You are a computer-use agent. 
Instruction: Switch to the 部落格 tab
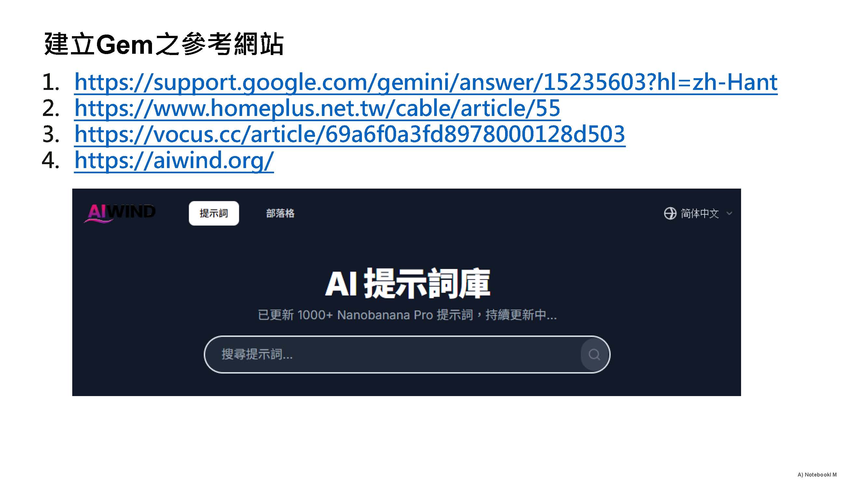point(280,213)
